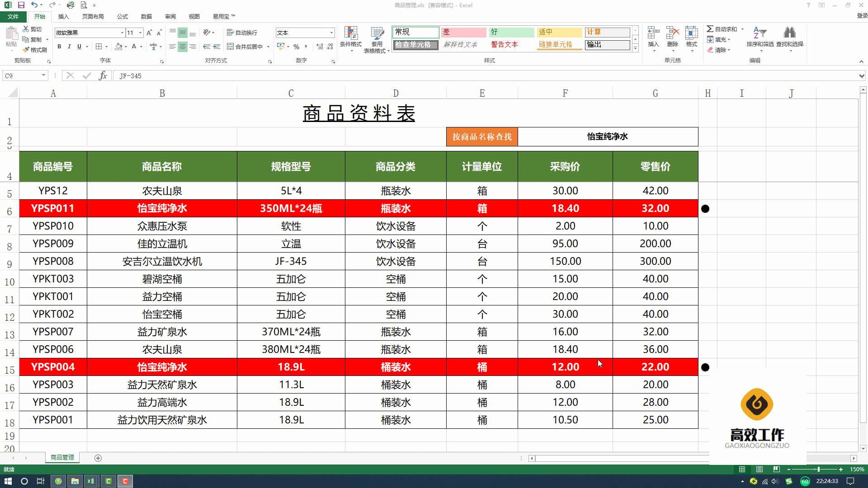Click the wén phonetic guide icon
This screenshot has height=488, width=868.
153,47
